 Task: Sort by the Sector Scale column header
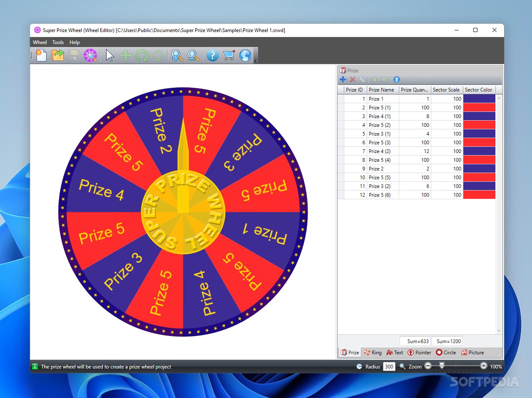coord(446,90)
